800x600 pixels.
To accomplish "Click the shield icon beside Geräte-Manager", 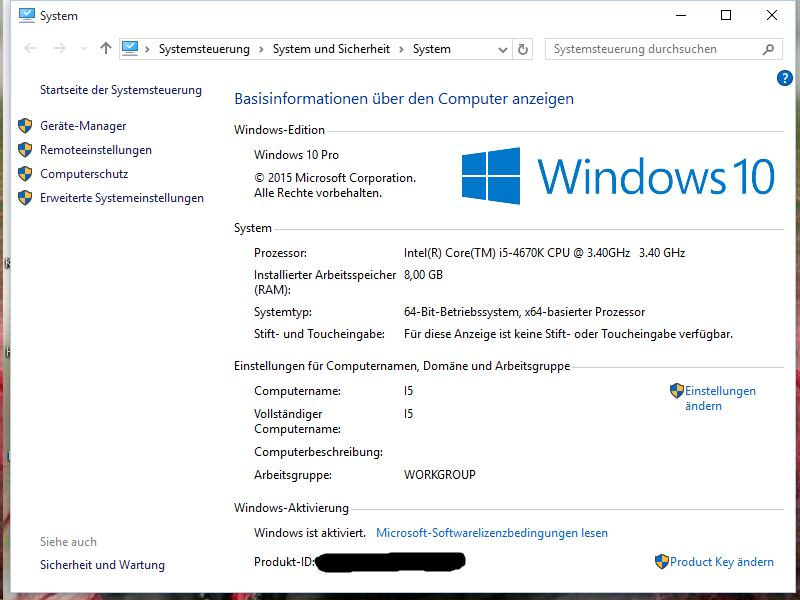I will pyautogui.click(x=26, y=126).
